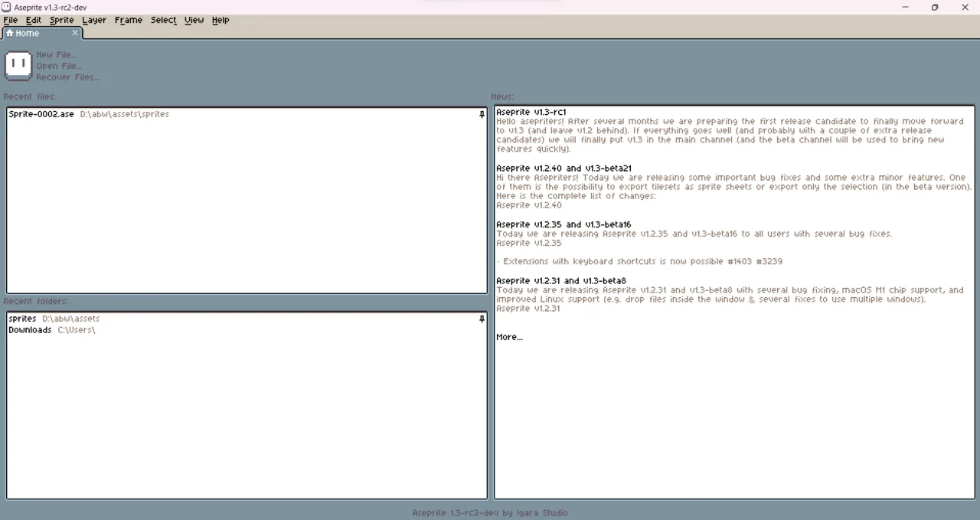Click the New File... link
The width and height of the screenshot is (980, 520).
(57, 55)
